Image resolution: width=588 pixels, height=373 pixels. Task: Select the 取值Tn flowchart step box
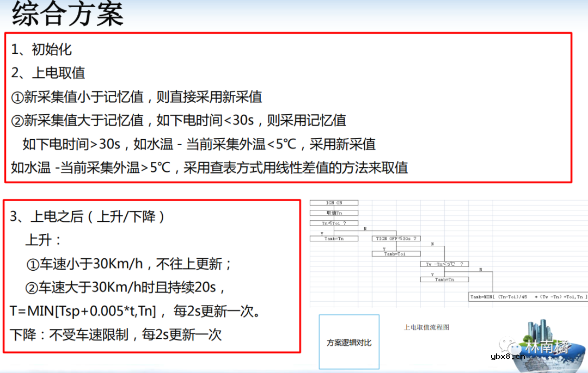pyautogui.click(x=334, y=213)
